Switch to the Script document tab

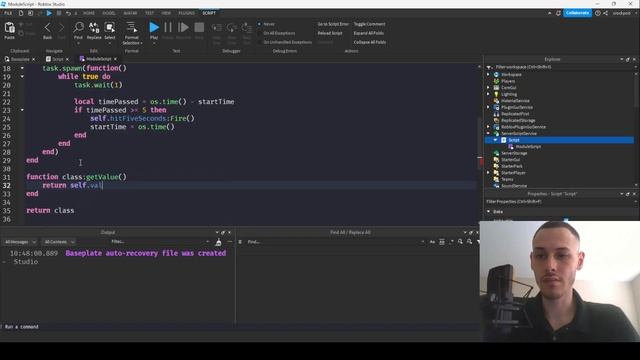[57, 59]
